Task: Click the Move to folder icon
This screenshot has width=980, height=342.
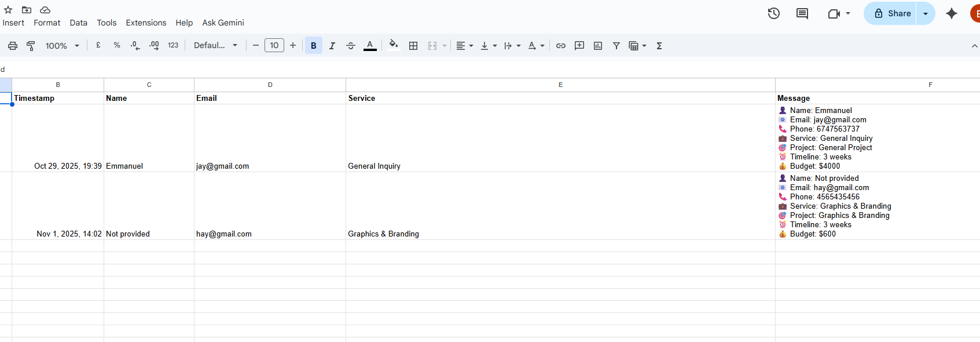Action: (x=27, y=10)
